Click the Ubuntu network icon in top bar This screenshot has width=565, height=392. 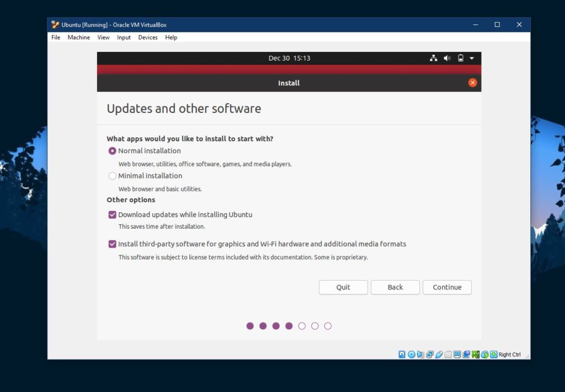point(434,58)
